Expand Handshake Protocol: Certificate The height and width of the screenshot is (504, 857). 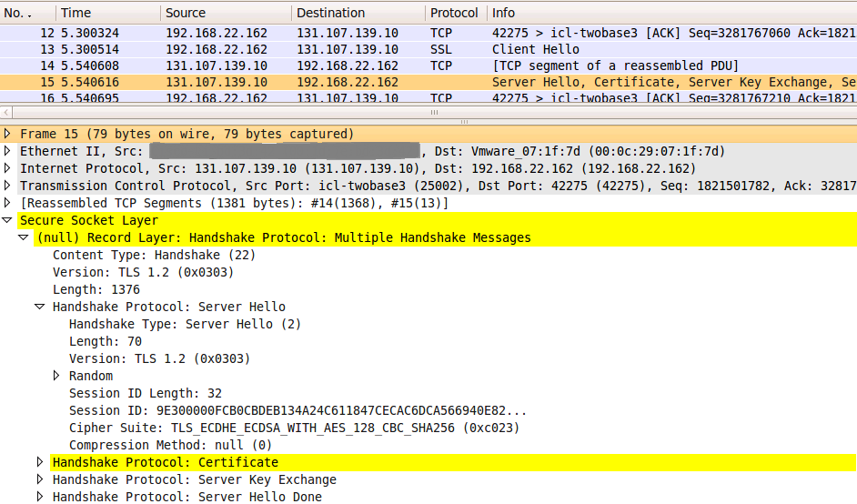[x=40, y=462]
